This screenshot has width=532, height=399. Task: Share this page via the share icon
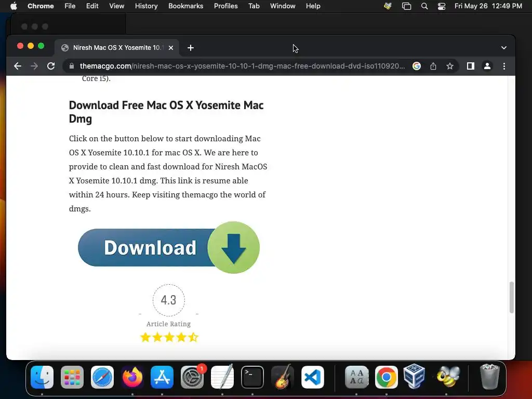point(433,66)
